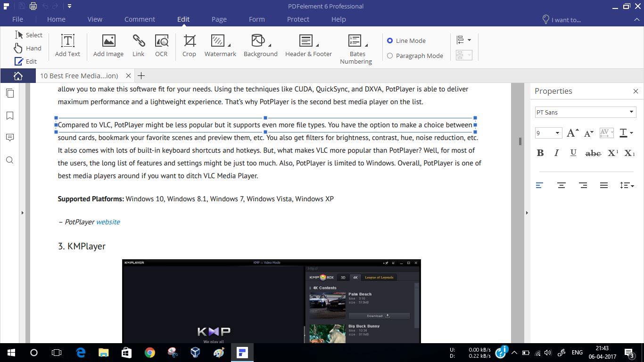Click the vertical document scrollbar

[520, 140]
